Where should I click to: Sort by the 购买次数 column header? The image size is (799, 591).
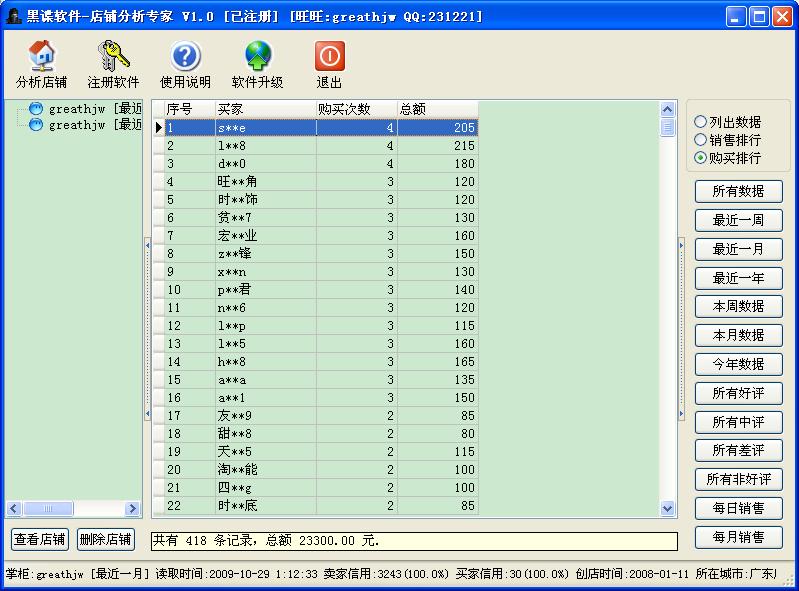pyautogui.click(x=357, y=109)
